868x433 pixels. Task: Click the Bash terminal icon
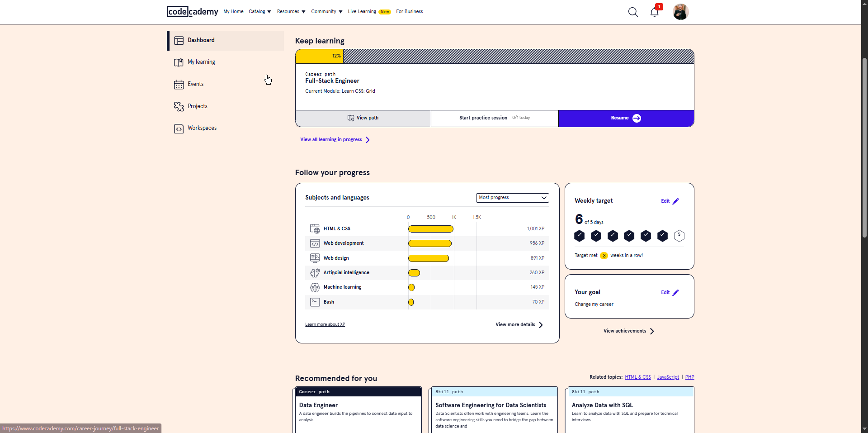[x=315, y=302]
